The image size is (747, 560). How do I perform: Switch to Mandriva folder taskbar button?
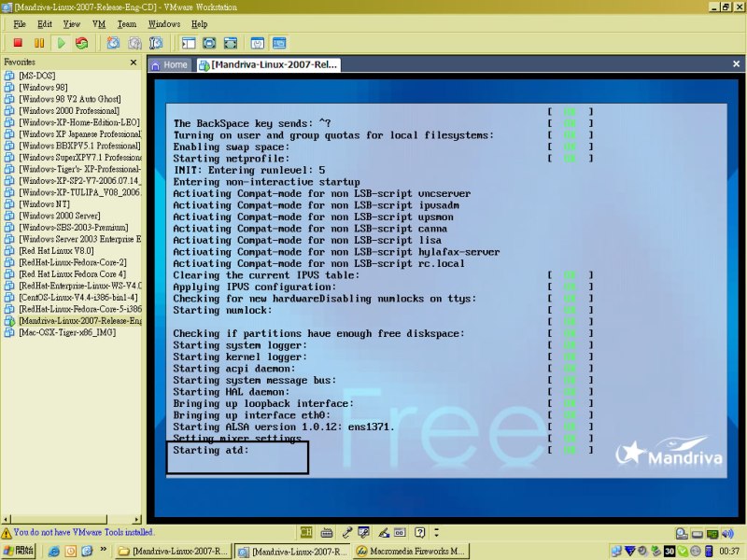click(173, 552)
